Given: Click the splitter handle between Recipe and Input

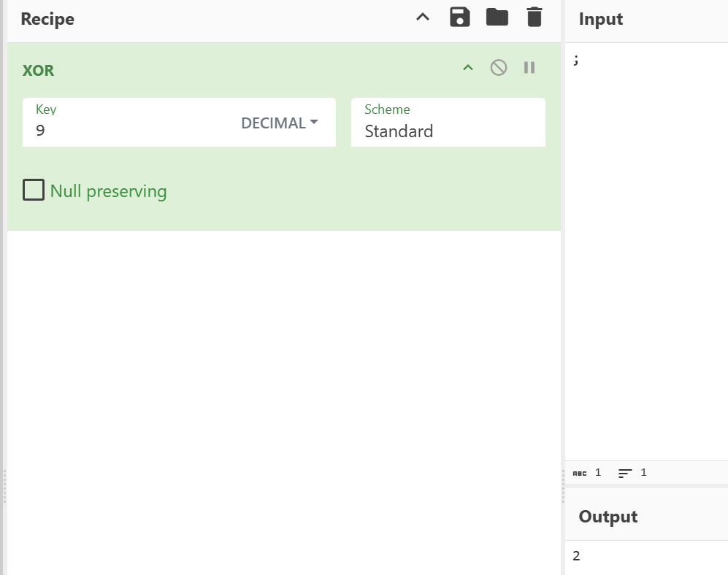Looking at the screenshot, I should click(x=563, y=485).
